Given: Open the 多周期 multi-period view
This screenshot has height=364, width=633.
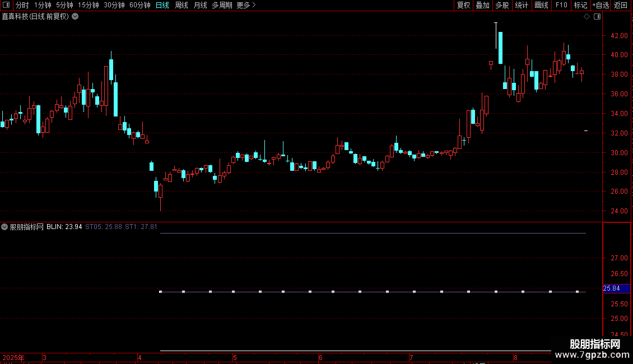Looking at the screenshot, I should point(222,5).
